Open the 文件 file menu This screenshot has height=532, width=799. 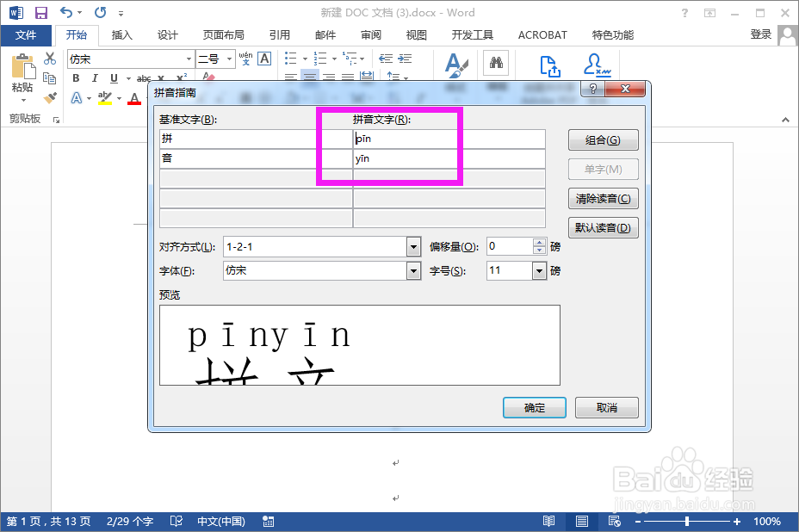coord(26,35)
